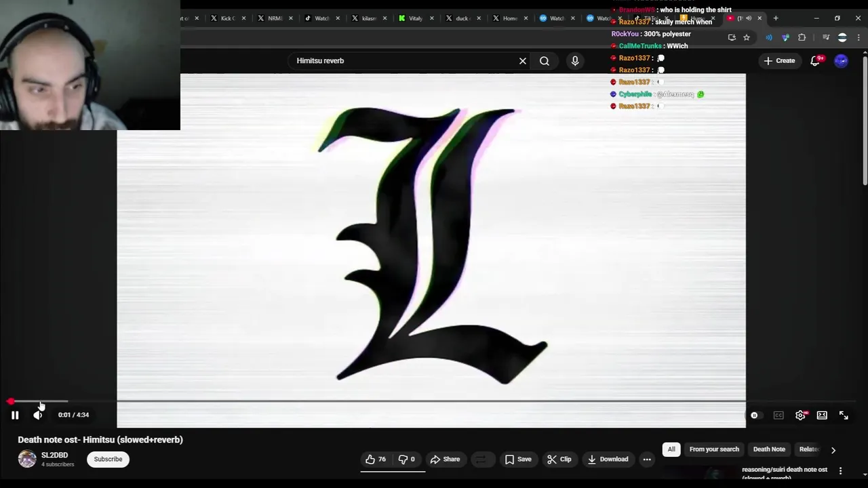
Task: Close the Vitaly browser tab
Action: tap(432, 18)
